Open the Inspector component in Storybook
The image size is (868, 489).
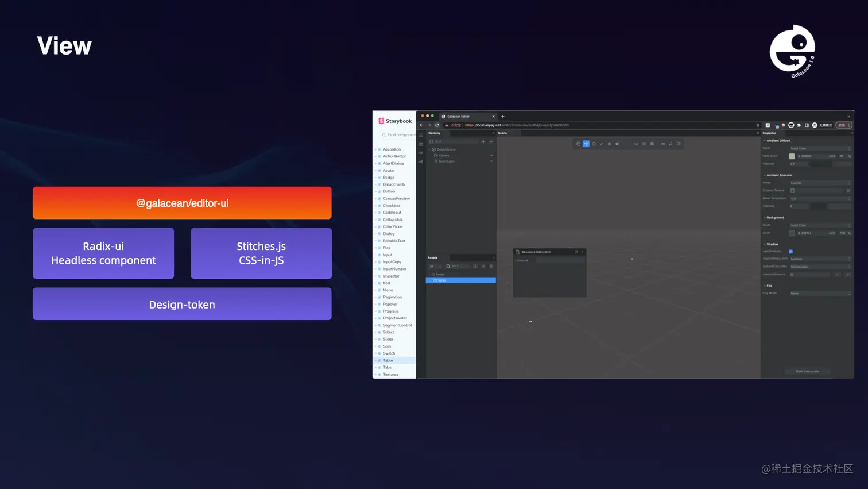point(391,276)
